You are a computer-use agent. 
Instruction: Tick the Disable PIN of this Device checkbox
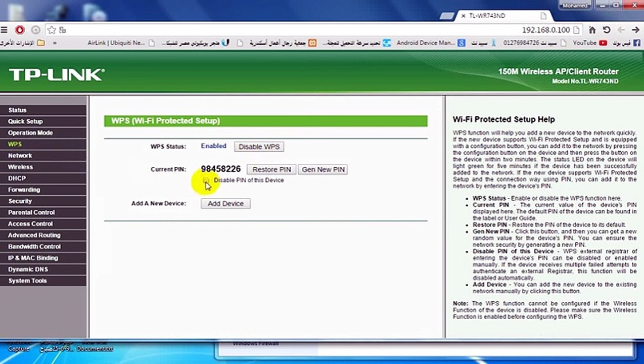[206, 180]
